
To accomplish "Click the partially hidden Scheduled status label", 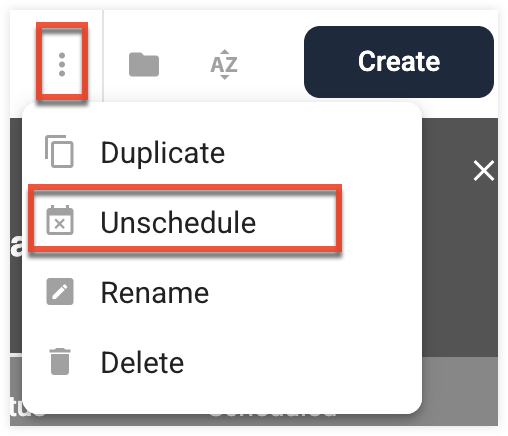I will 273,415.
